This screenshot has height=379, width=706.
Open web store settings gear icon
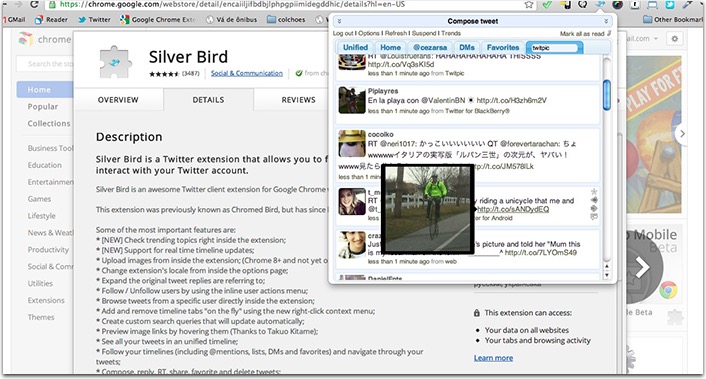pyautogui.click(x=674, y=39)
